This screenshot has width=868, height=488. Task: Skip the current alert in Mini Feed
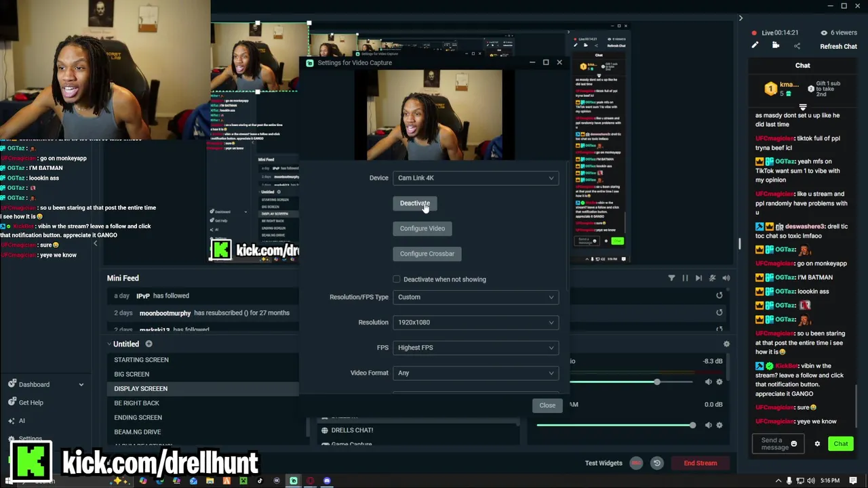pos(698,278)
